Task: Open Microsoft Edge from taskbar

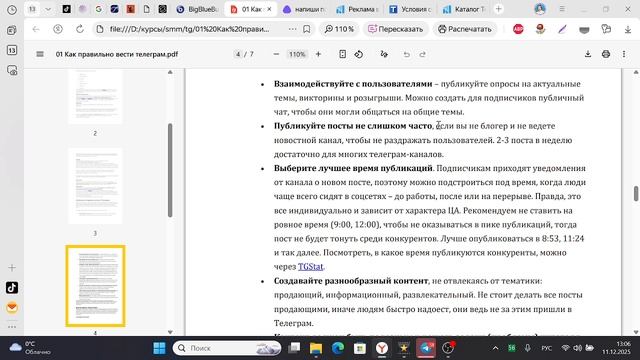Action: pyautogui.click(x=338, y=348)
